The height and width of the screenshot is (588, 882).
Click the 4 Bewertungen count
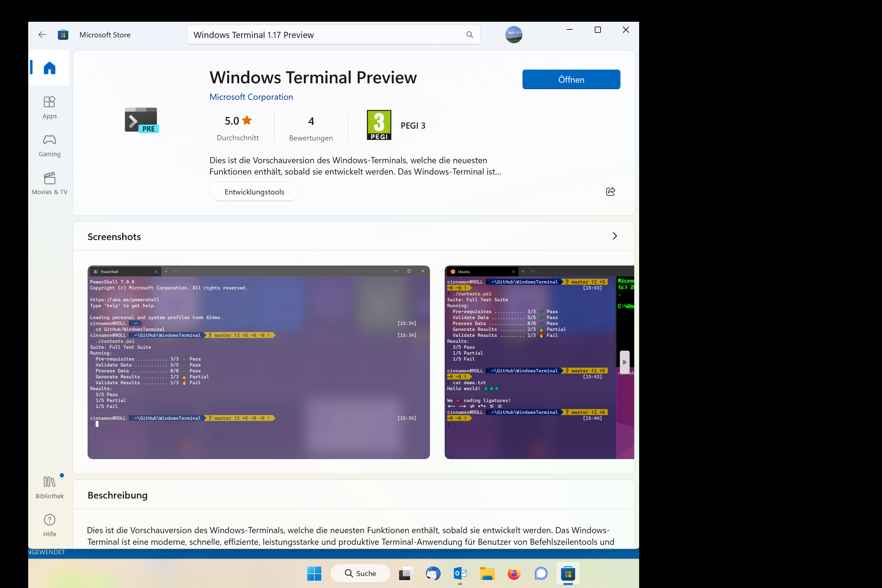pyautogui.click(x=311, y=128)
